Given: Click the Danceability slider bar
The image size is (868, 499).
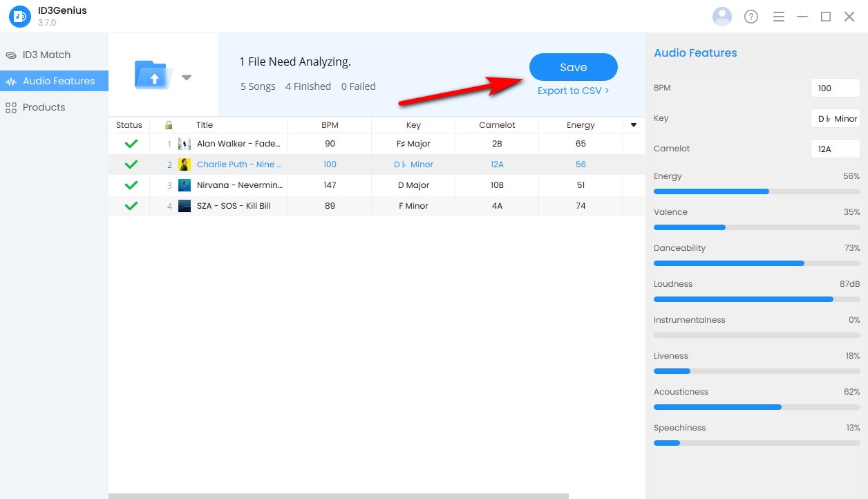Looking at the screenshot, I should (757, 263).
